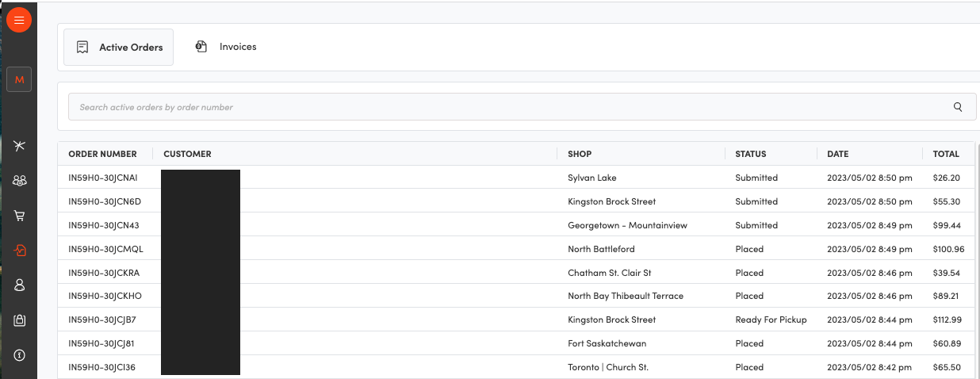
Task: Open the shopping cart icon
Action: click(x=20, y=216)
